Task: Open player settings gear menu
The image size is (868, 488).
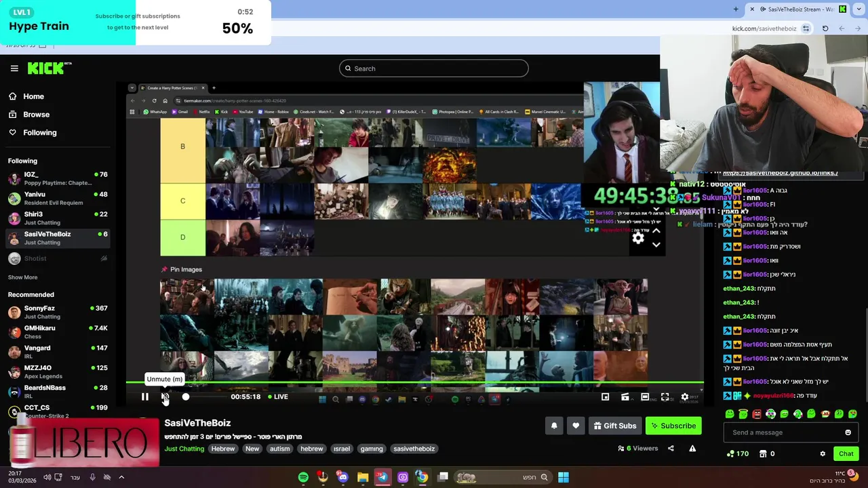Action: (x=685, y=397)
